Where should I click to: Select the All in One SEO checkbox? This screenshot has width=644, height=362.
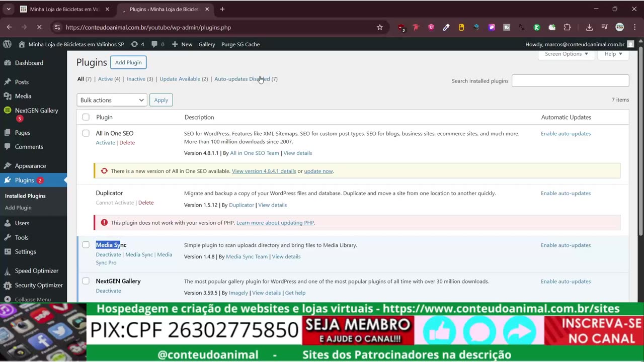tap(86, 133)
